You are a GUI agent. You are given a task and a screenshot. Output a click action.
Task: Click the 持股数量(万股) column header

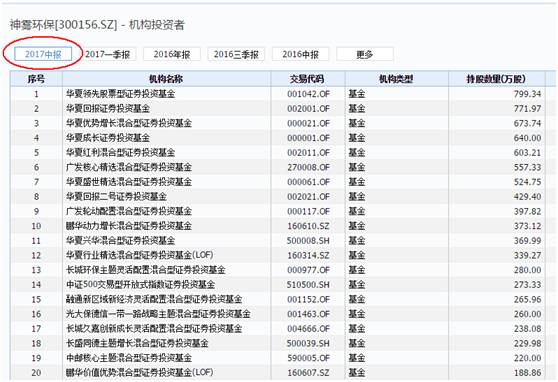(x=496, y=79)
